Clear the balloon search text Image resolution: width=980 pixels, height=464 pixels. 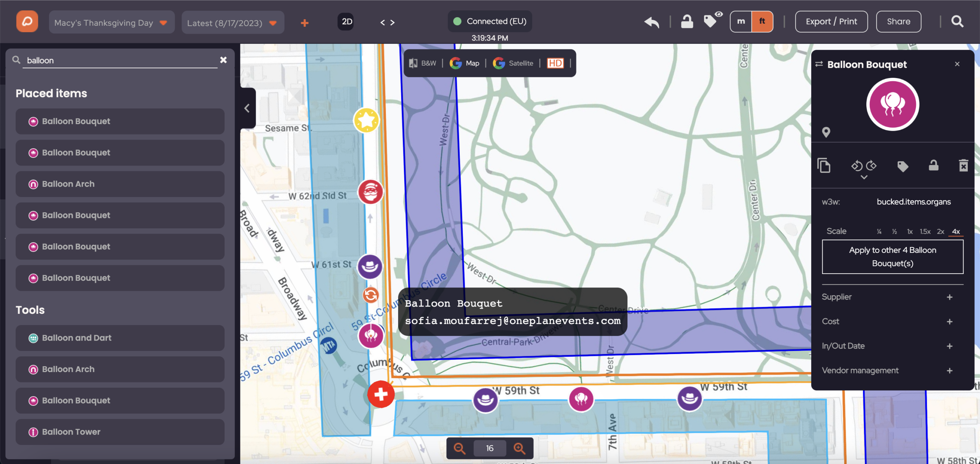pyautogui.click(x=224, y=60)
